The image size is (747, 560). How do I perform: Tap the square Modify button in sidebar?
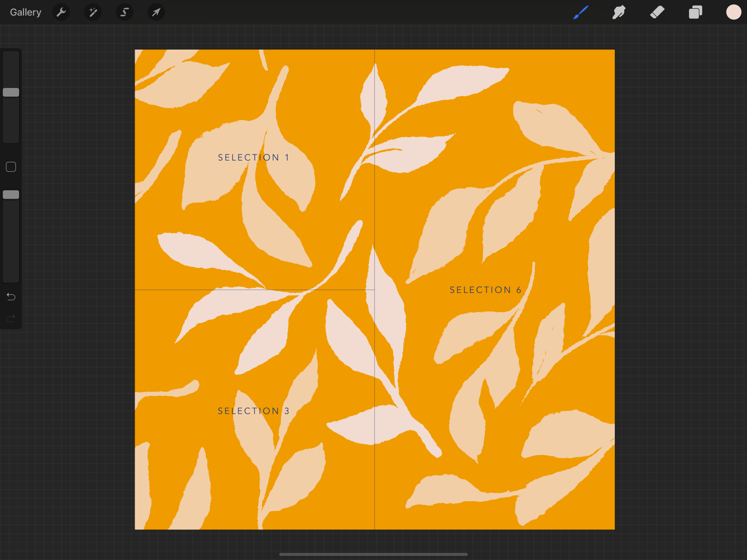(11, 167)
